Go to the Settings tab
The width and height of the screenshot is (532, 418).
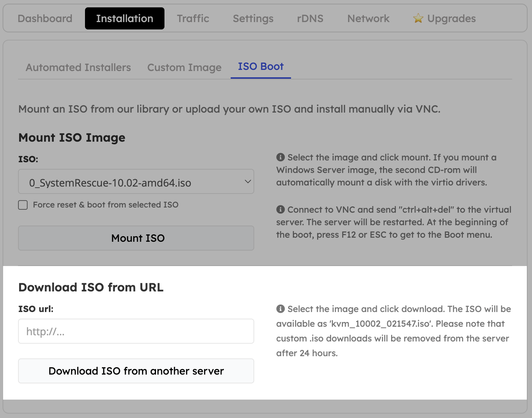point(253,18)
